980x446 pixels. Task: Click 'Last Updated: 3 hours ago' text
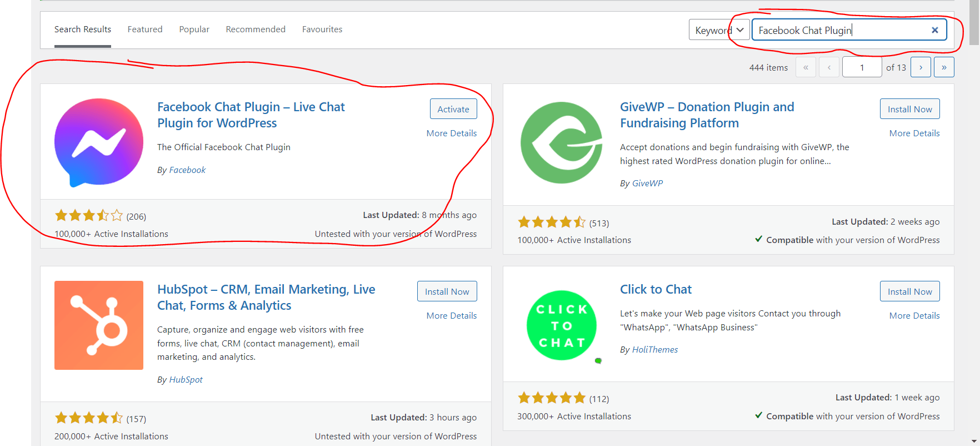point(423,418)
